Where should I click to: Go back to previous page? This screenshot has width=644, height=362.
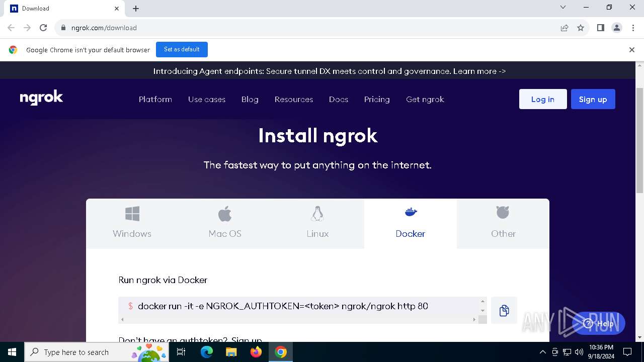pyautogui.click(x=11, y=28)
